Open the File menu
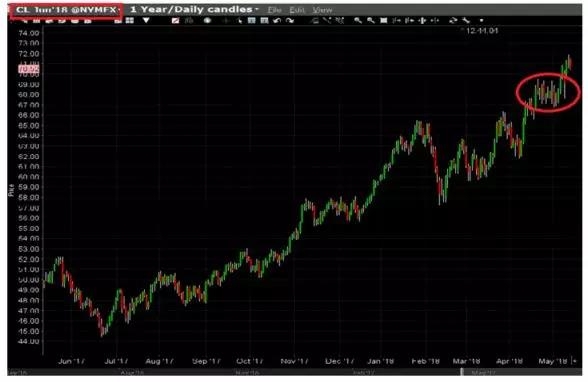Viewport: 588px width, 382px height. click(x=274, y=10)
